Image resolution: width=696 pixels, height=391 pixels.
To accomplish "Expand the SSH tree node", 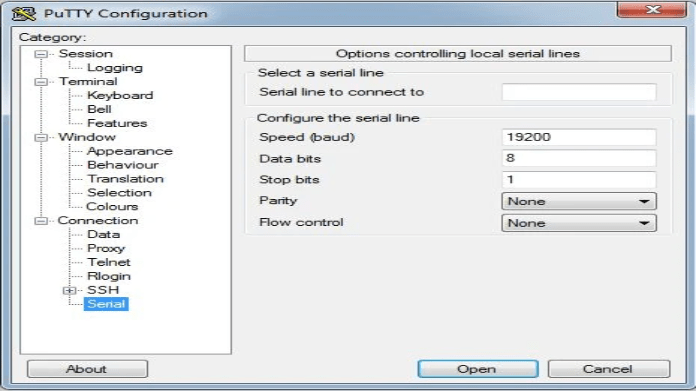I will 69,291.
